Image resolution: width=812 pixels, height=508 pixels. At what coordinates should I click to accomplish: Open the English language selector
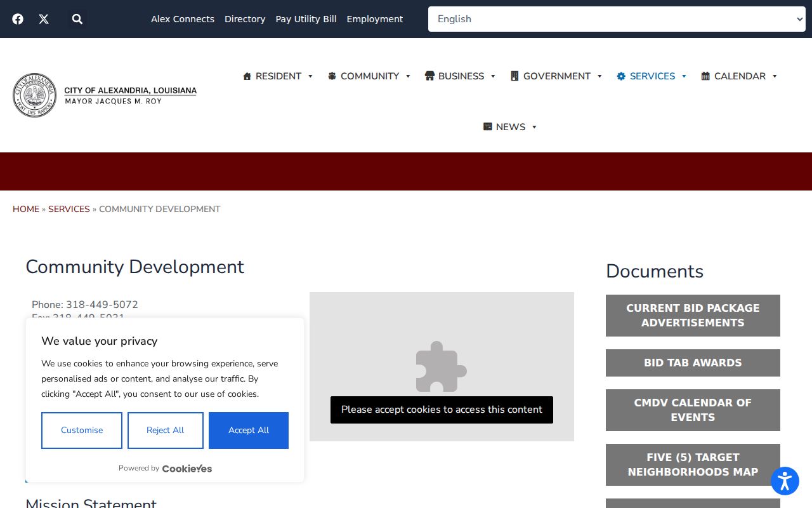617,19
